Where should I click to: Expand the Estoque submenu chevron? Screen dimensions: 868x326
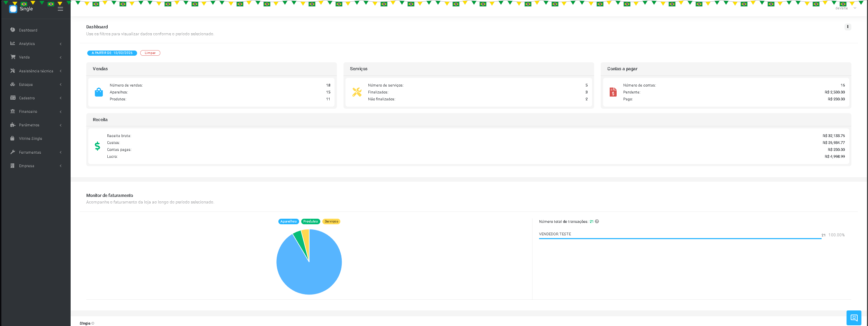[x=61, y=84]
